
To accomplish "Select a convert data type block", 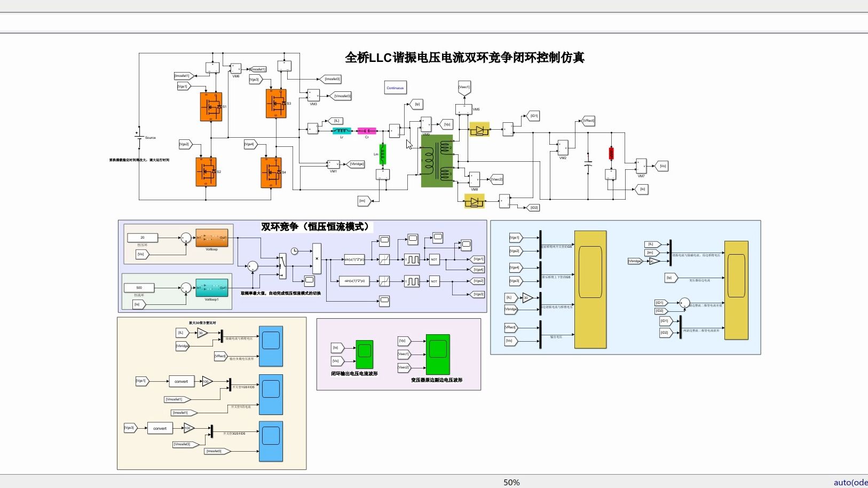I will coord(182,381).
